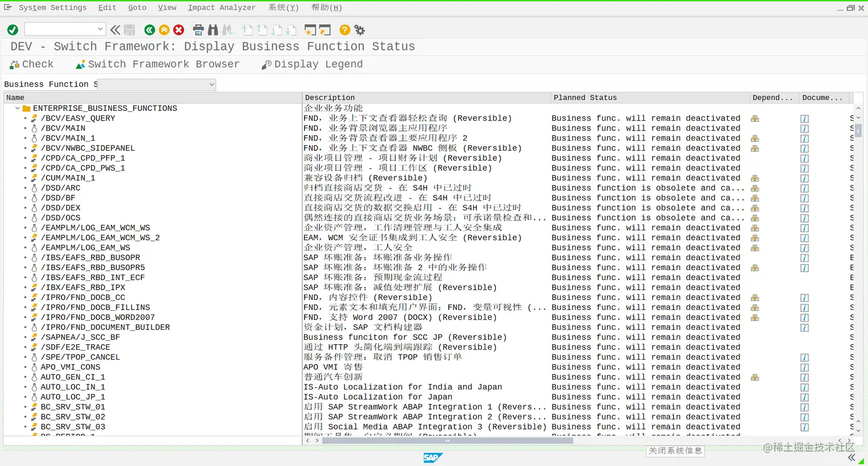Open the Impact Analyzer menu
Viewport: 868px width, 466px height.
point(222,7)
